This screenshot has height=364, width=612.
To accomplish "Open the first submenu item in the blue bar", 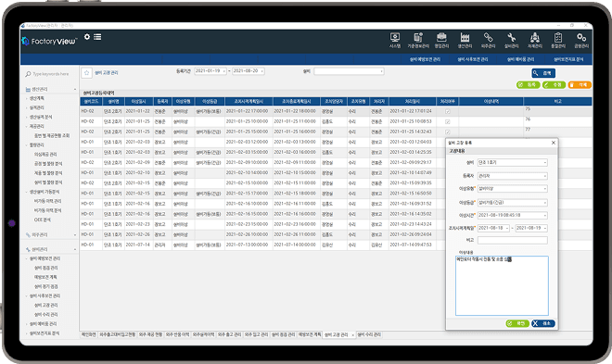I will click(425, 59).
